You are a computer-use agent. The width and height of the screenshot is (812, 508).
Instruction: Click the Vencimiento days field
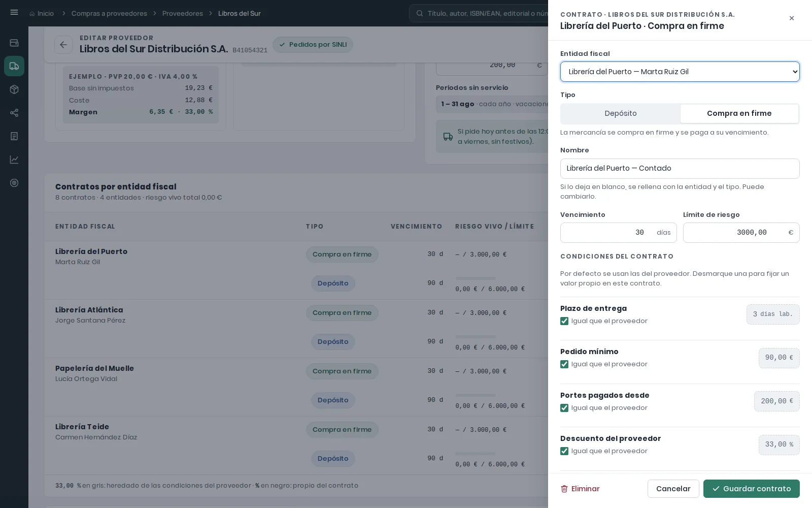click(x=619, y=233)
